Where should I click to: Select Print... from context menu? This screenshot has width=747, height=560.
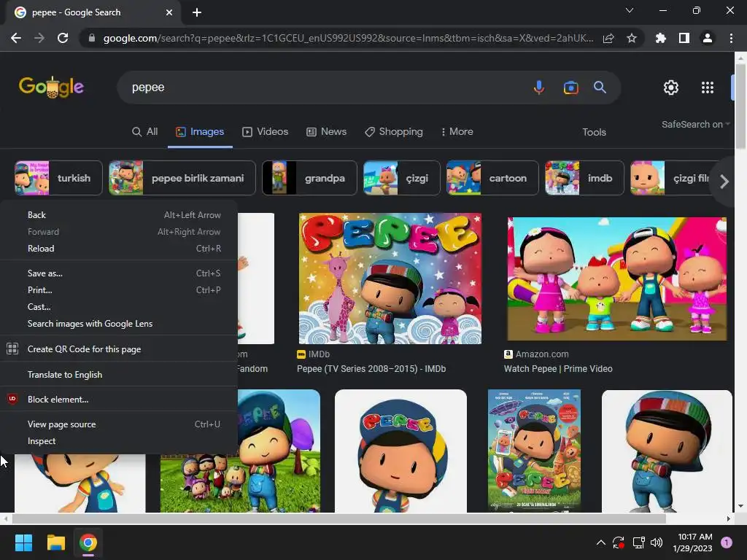119,290
